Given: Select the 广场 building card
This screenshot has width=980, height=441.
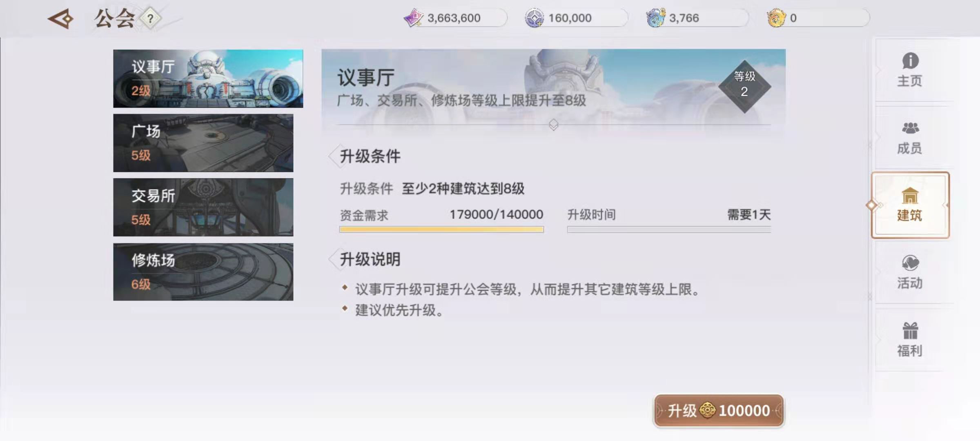Looking at the screenshot, I should click(203, 143).
